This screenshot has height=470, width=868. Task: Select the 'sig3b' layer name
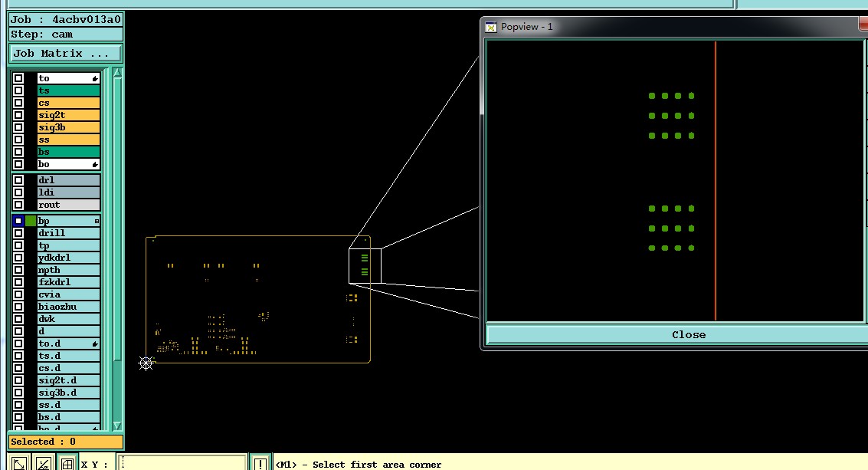pyautogui.click(x=69, y=127)
